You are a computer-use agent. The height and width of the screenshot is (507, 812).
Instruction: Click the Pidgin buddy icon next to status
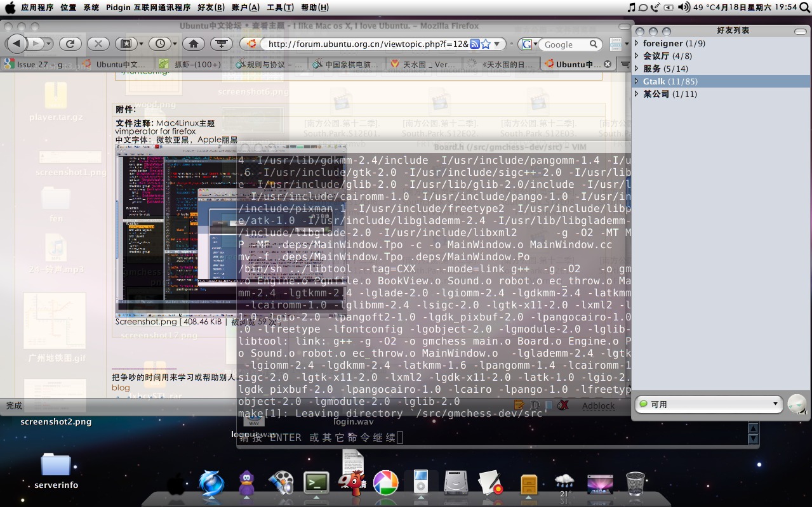(x=797, y=404)
